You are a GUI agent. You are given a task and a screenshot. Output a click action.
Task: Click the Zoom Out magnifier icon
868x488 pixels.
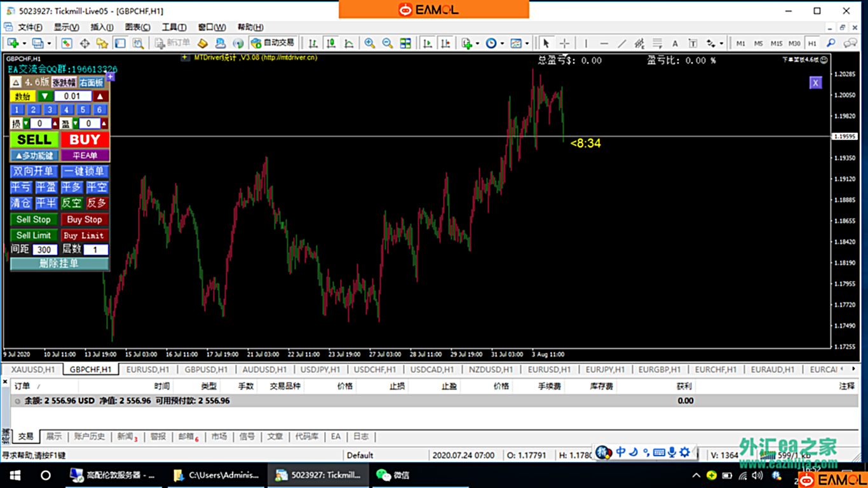(387, 43)
